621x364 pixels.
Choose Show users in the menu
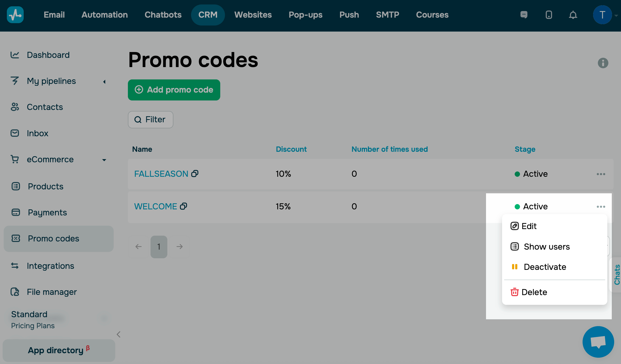(546, 247)
